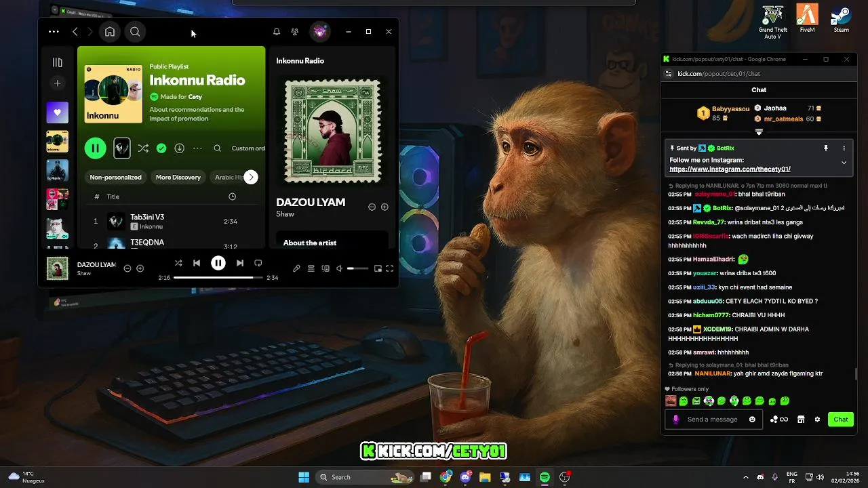
Task: Open Discord from the taskbar
Action: (465, 477)
